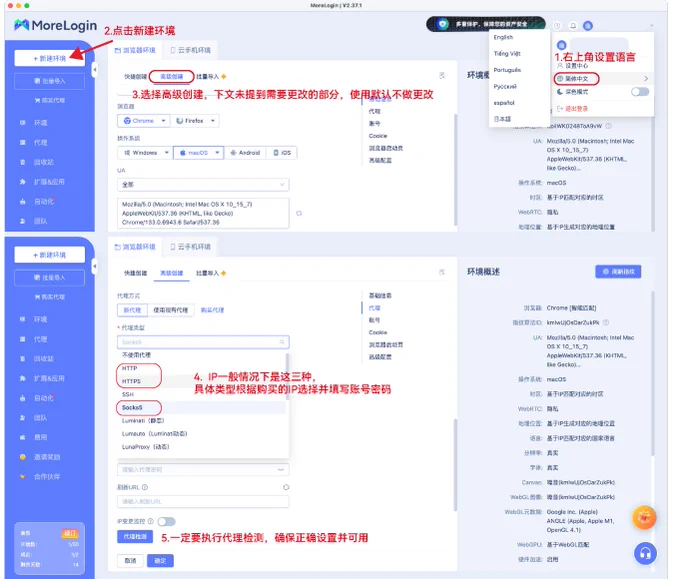
Task: Click the Firefox browser icon
Action: [x=180, y=121]
